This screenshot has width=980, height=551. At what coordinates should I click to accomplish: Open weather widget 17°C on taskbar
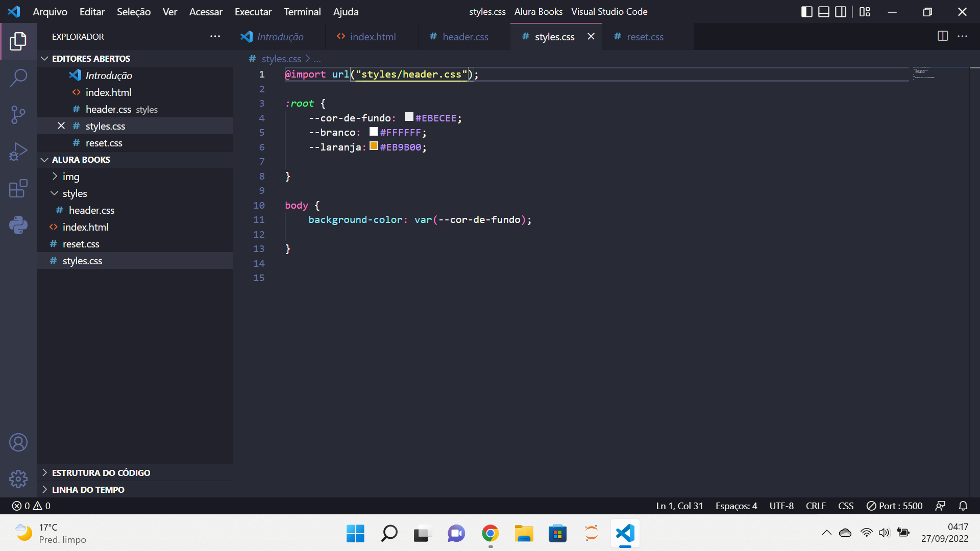pos(50,533)
